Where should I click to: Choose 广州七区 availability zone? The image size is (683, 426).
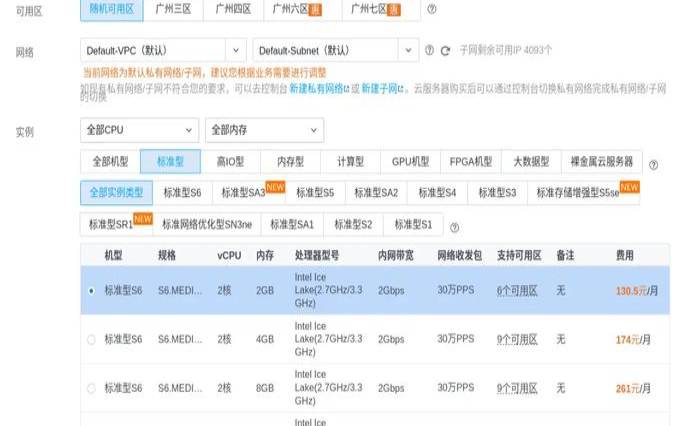381,9
